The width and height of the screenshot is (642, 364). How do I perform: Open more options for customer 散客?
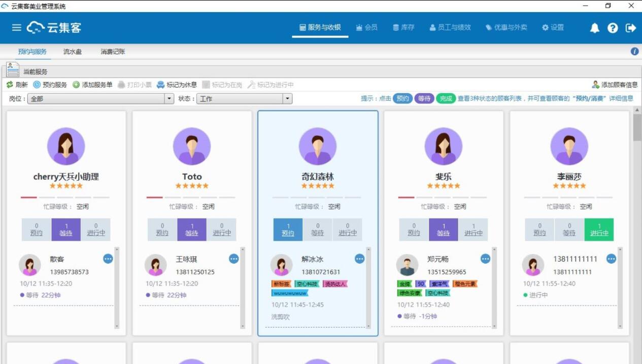pos(108,259)
